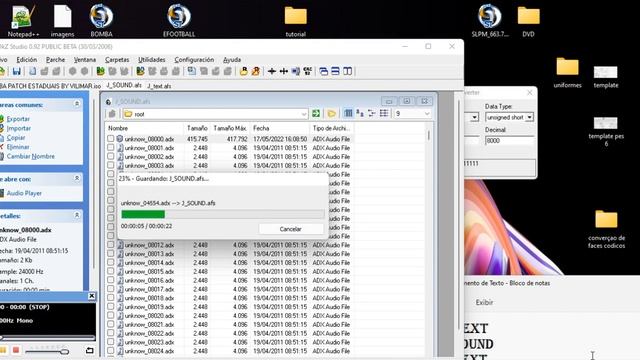Open the root path dropdown
Screen dimensions: 640x360
pos(304,114)
